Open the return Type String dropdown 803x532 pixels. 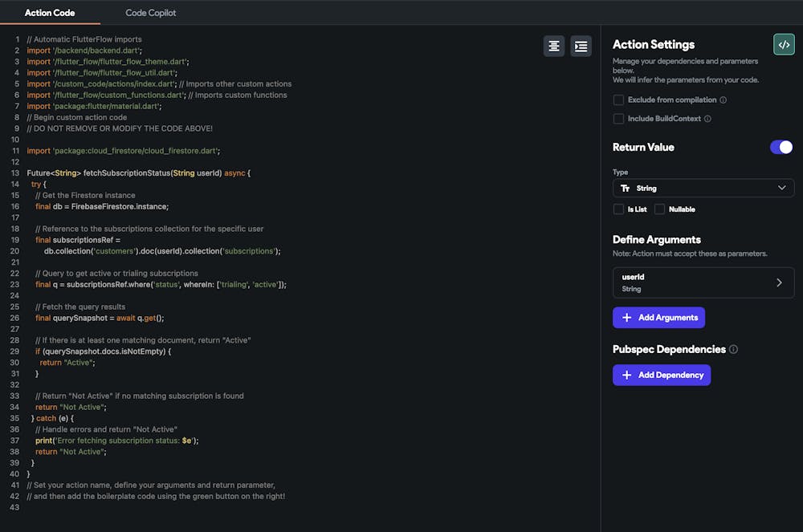(x=703, y=189)
